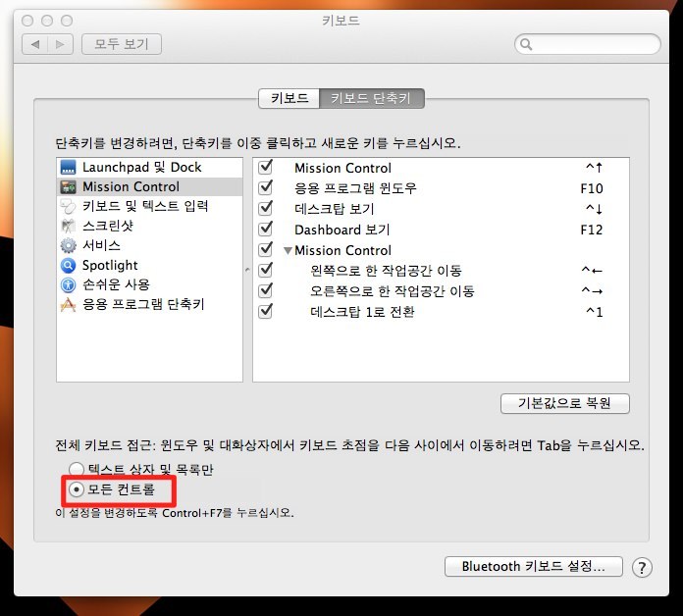
Task: Click the Dashboard 보기 row label
Action: (341, 230)
